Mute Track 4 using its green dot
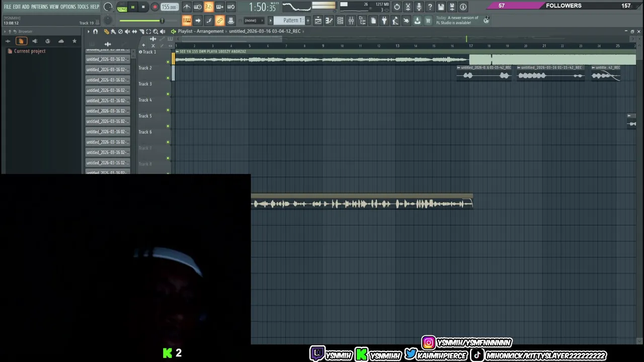This screenshot has height=362, width=644. coord(168,110)
